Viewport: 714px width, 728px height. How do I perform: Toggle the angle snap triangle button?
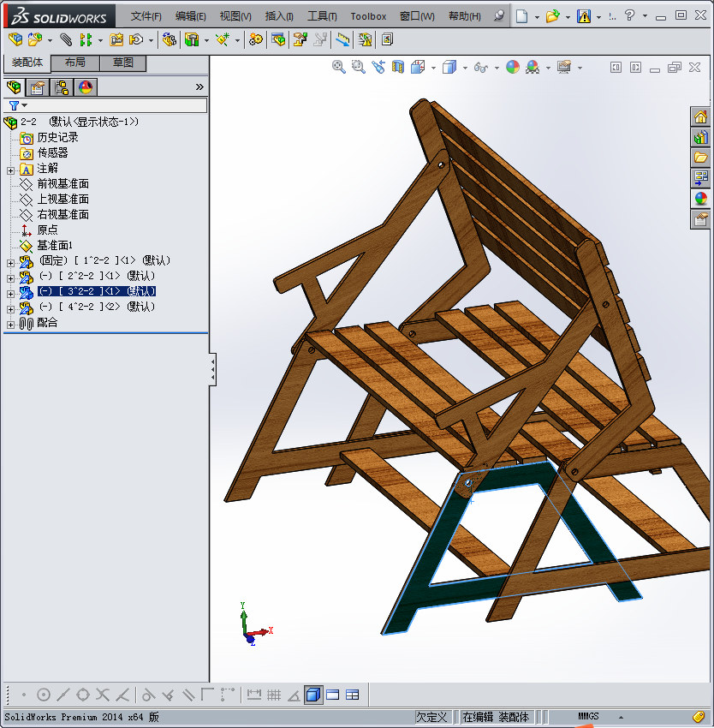point(294,695)
